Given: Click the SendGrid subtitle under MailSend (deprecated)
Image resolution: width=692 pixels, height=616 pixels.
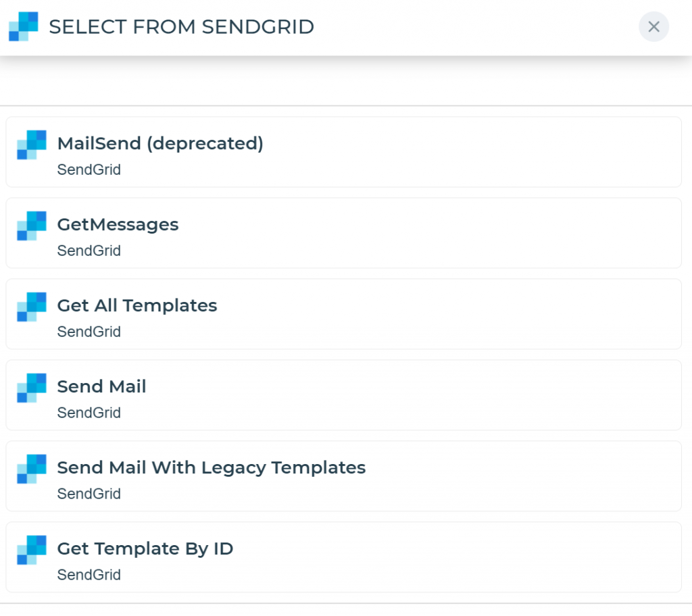Looking at the screenshot, I should coord(89,170).
